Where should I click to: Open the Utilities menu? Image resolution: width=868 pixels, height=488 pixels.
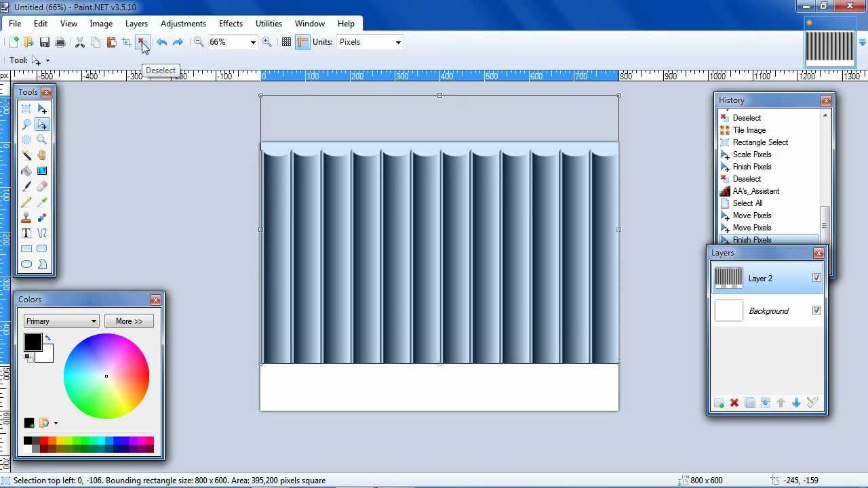[269, 23]
